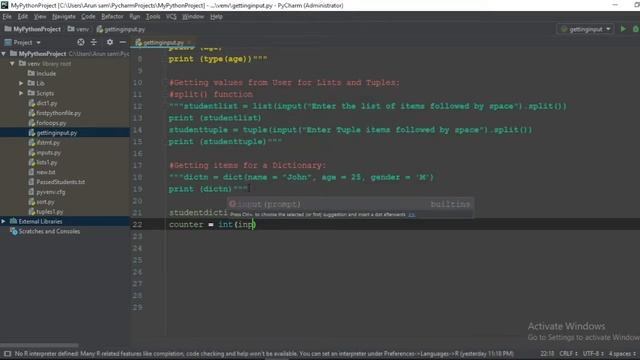Click the Scripts folder icon
The height and width of the screenshot is (360, 640).
31,93
